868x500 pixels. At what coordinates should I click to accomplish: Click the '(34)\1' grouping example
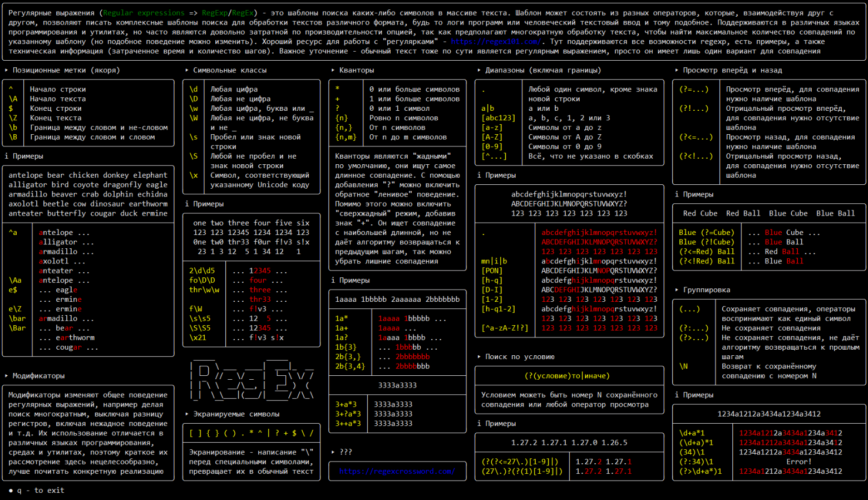[x=692, y=452]
